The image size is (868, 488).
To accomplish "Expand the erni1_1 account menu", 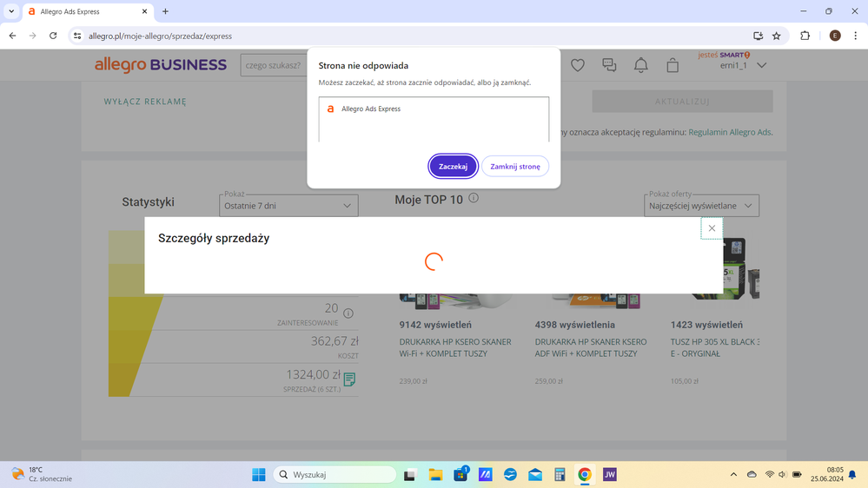I will (x=743, y=65).
